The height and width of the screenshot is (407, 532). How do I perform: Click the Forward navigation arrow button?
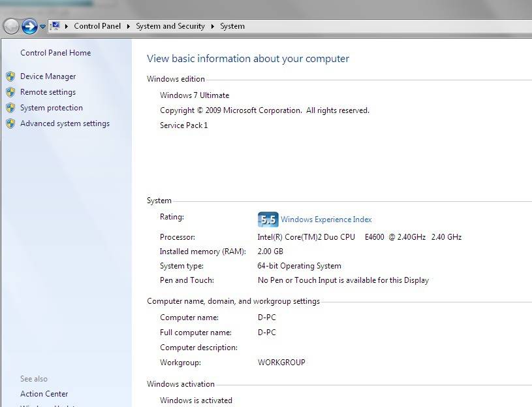29,26
